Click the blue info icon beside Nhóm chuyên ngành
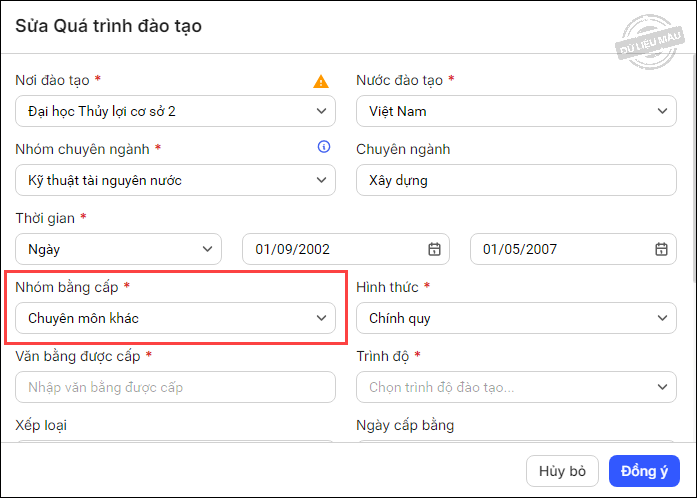This screenshot has height=498, width=697. (x=323, y=147)
